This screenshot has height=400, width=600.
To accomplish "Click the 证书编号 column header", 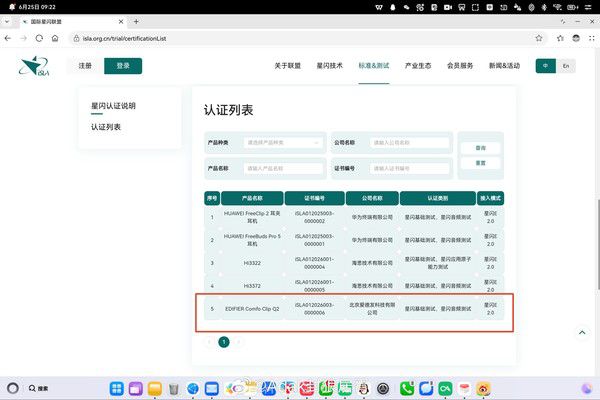I will [x=315, y=198].
